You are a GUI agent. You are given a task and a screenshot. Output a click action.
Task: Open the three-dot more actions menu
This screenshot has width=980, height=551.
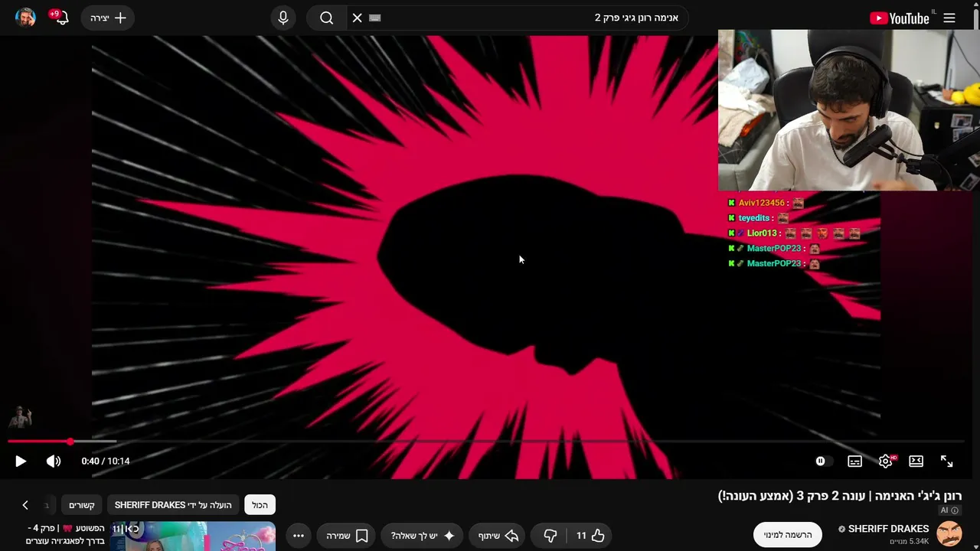tap(299, 536)
